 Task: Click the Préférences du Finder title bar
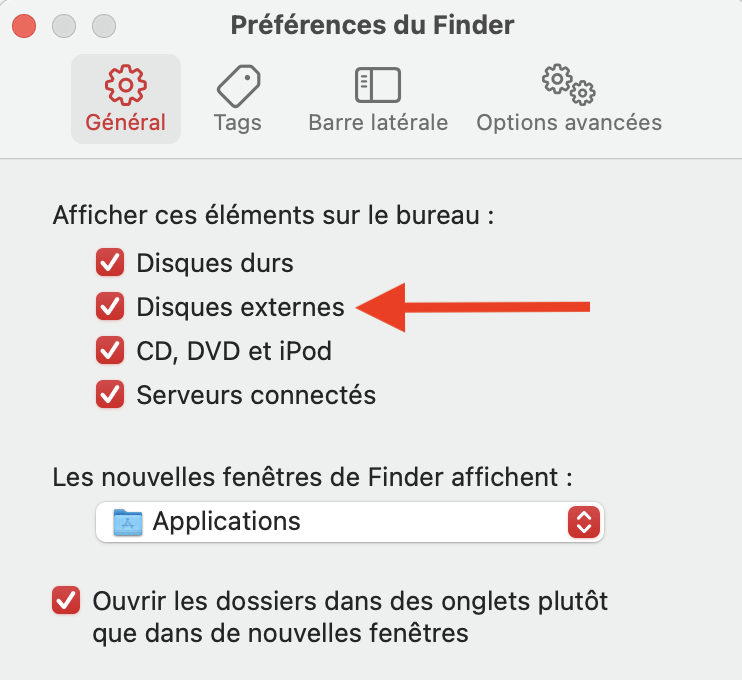click(x=372, y=24)
